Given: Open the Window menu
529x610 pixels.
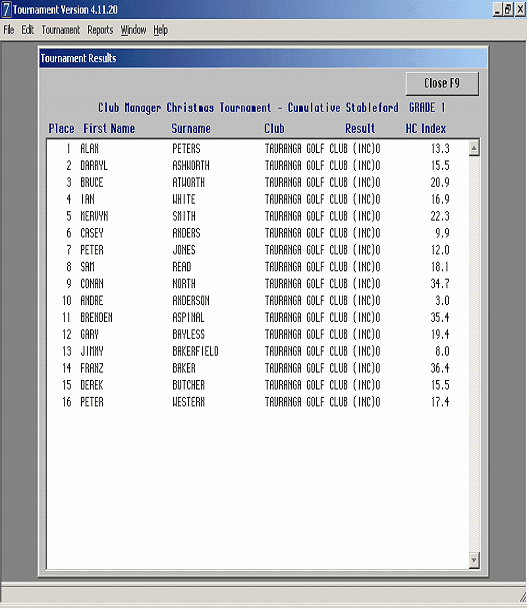Looking at the screenshot, I should (x=133, y=30).
